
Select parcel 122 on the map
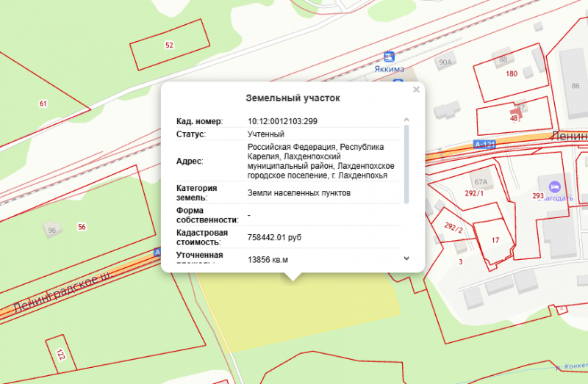60,354
